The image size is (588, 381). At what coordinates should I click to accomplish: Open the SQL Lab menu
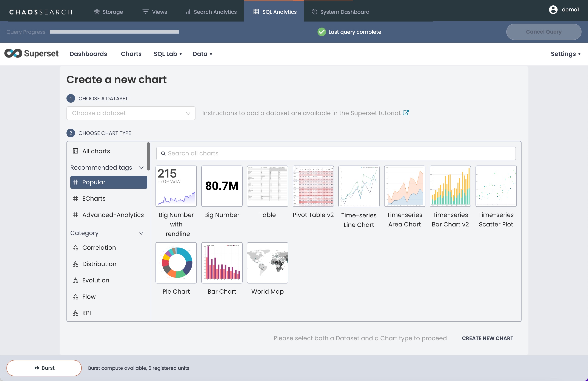[x=168, y=54]
